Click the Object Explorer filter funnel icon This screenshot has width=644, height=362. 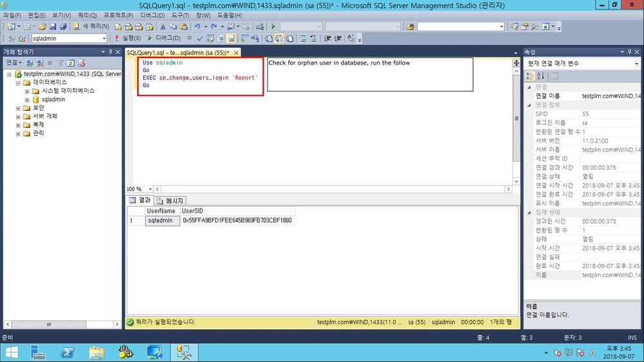(61, 62)
